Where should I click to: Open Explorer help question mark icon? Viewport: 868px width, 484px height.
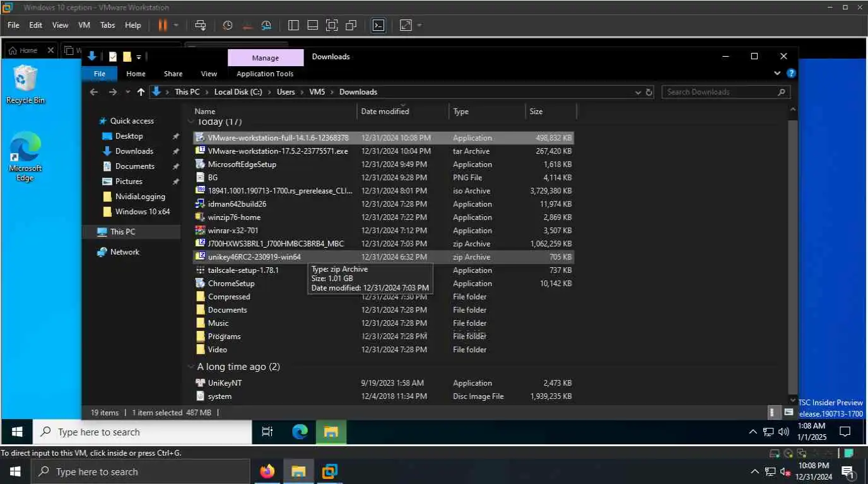(791, 74)
